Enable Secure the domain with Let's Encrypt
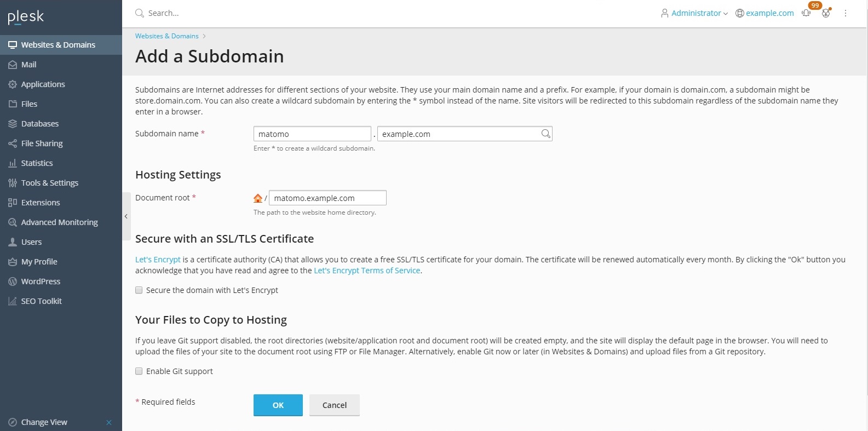 (x=139, y=290)
